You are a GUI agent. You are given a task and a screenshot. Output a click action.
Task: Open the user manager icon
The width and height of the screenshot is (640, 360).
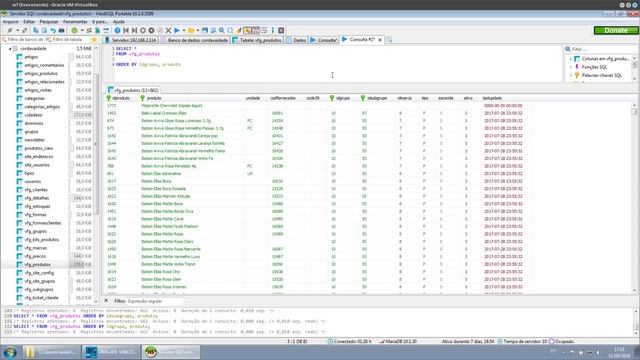pos(89,31)
